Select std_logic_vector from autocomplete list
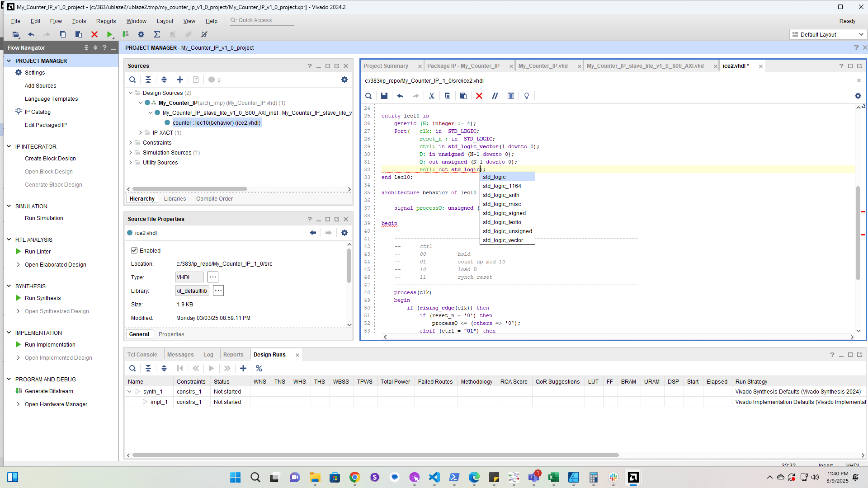This screenshot has width=868, height=488. (503, 240)
